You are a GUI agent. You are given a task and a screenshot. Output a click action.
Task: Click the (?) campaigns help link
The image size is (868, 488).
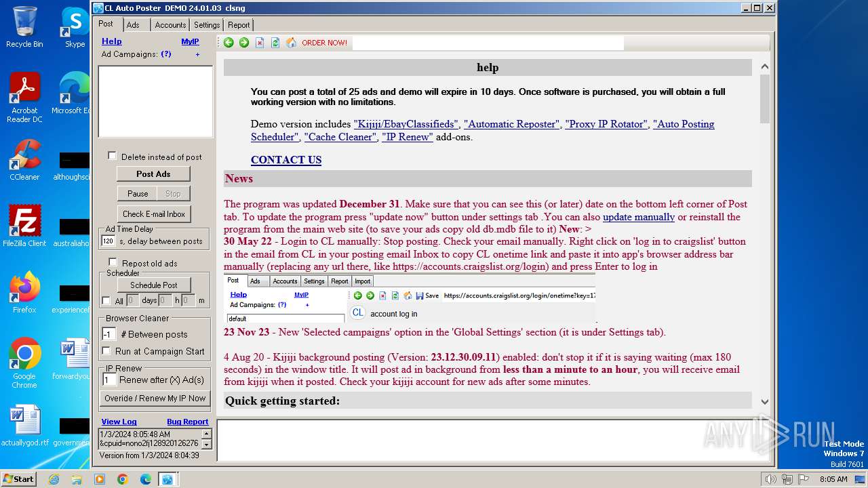coord(165,54)
